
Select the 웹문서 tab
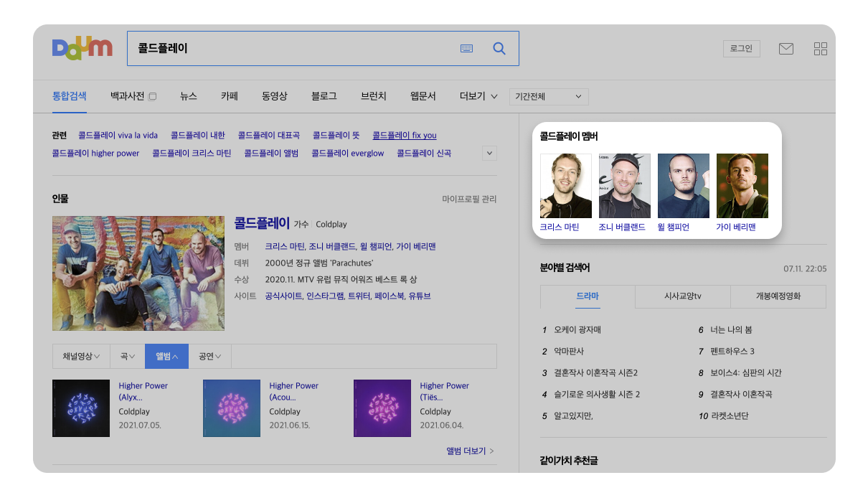[423, 96]
